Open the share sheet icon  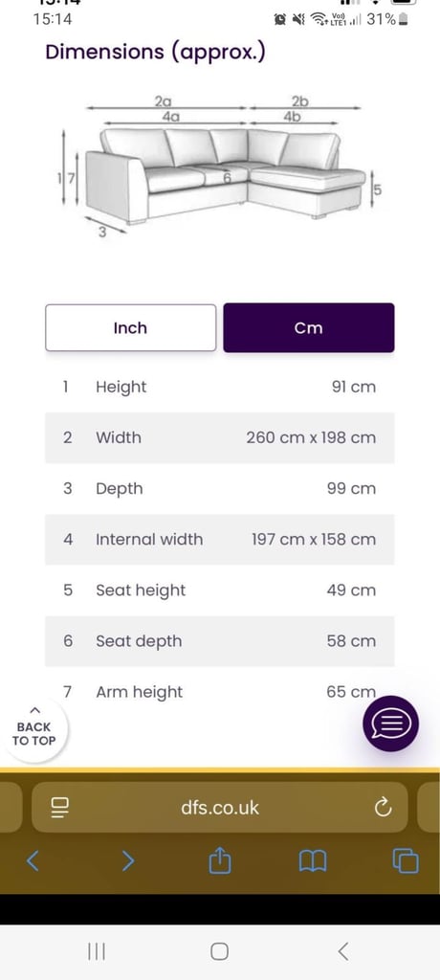[x=220, y=860]
